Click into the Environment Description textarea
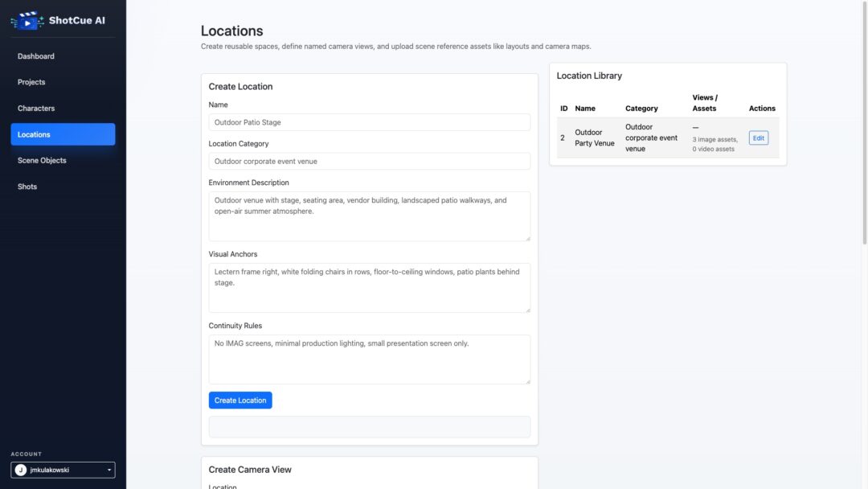Screen dimensions: 868x489 pyautogui.click(x=369, y=216)
